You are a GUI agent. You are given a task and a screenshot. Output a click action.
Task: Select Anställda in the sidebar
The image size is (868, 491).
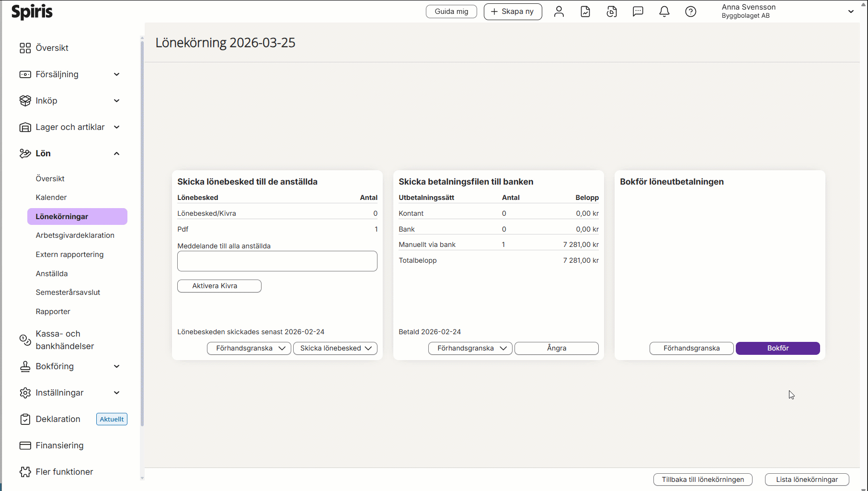(52, 273)
